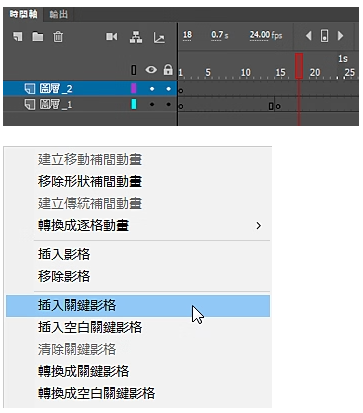Screen dimensions: 363x413
Task: Select first keyframe of 圖層_1
Action: [181, 106]
